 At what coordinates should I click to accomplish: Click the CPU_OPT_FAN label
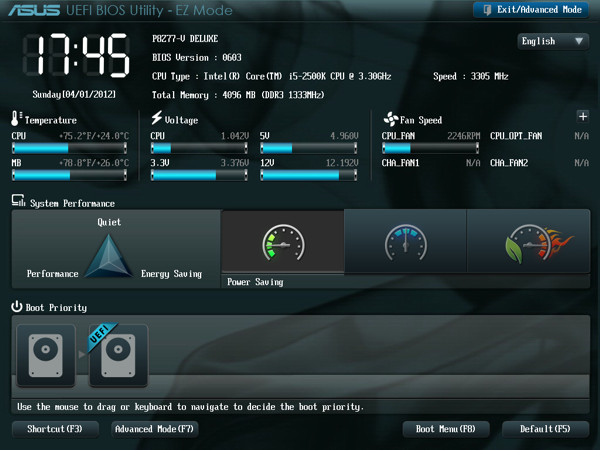click(x=516, y=136)
